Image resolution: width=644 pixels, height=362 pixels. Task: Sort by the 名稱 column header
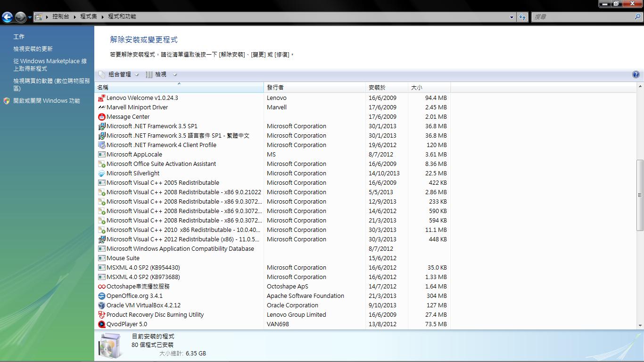179,88
